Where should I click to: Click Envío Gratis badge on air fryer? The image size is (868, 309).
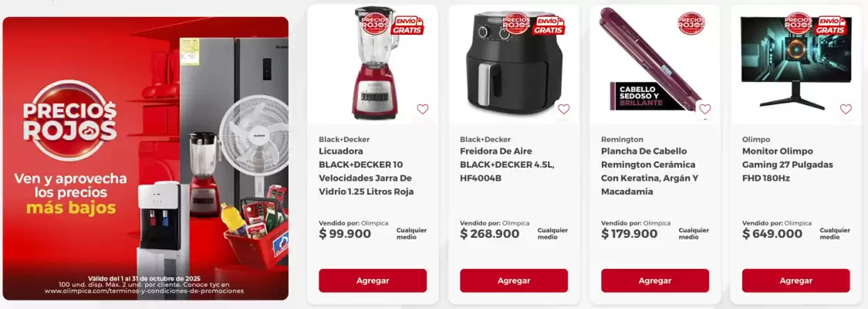click(549, 25)
